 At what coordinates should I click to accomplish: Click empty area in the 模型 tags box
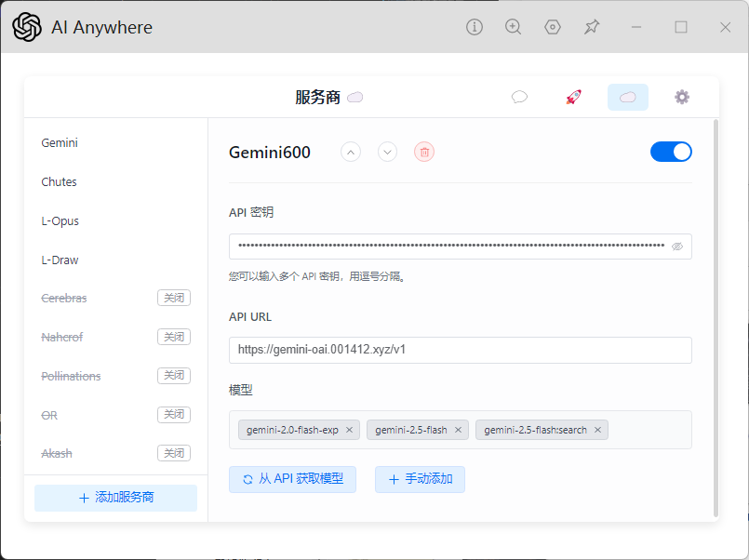[x=649, y=430]
